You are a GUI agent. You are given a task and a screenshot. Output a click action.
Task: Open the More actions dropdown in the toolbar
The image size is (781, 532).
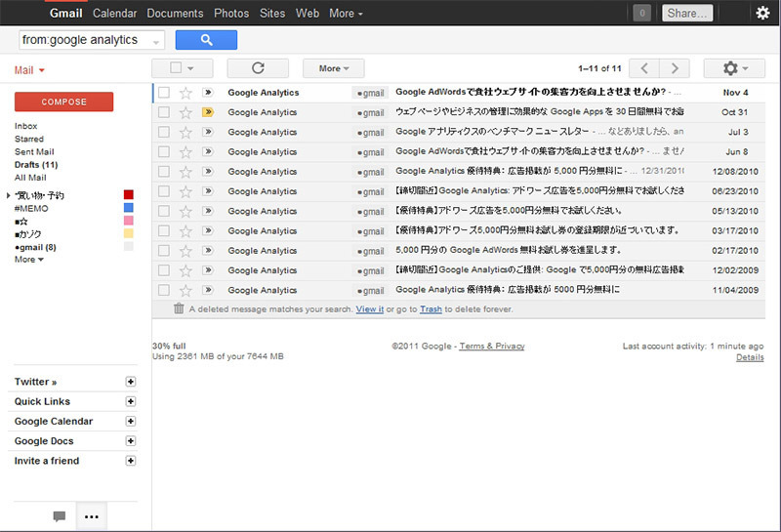tap(334, 68)
